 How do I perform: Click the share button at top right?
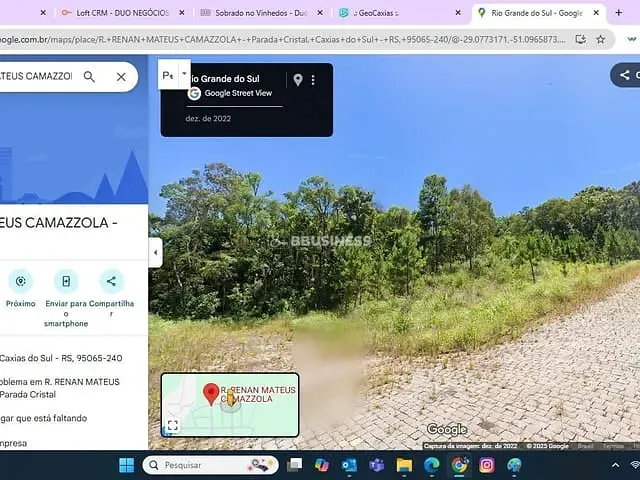(625, 75)
